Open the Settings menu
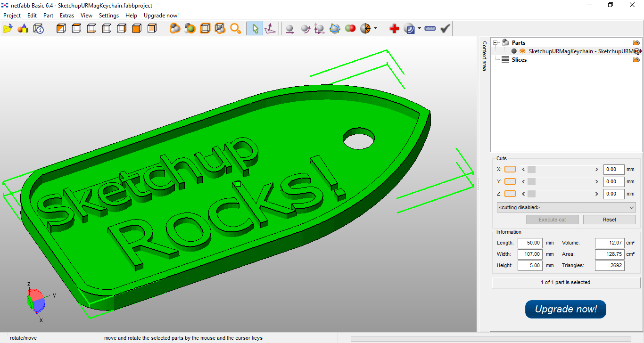 (x=109, y=16)
